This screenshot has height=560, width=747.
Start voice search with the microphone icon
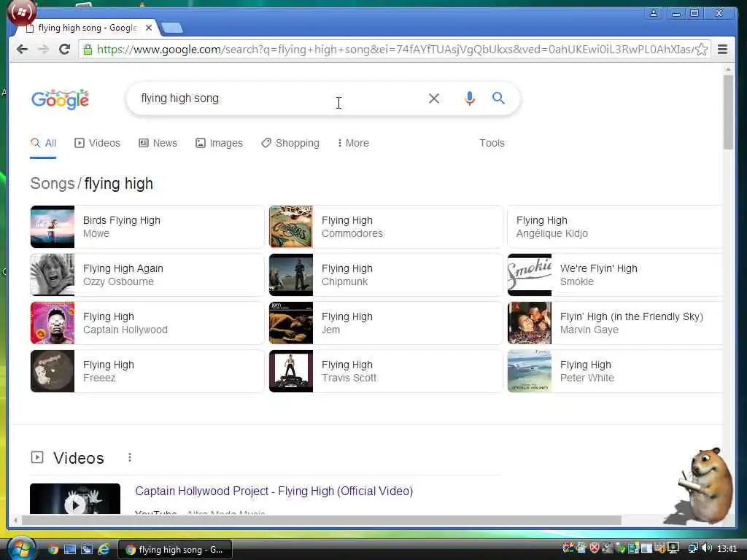[469, 98]
